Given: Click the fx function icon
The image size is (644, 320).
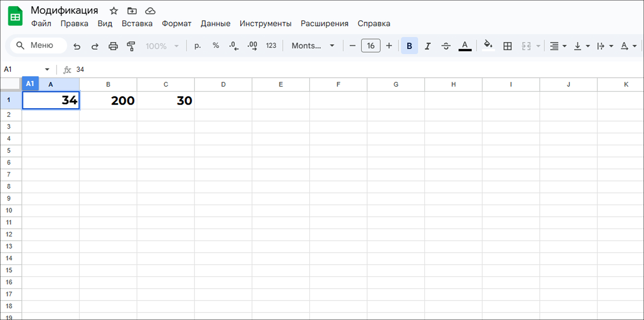Looking at the screenshot, I should tap(67, 70).
